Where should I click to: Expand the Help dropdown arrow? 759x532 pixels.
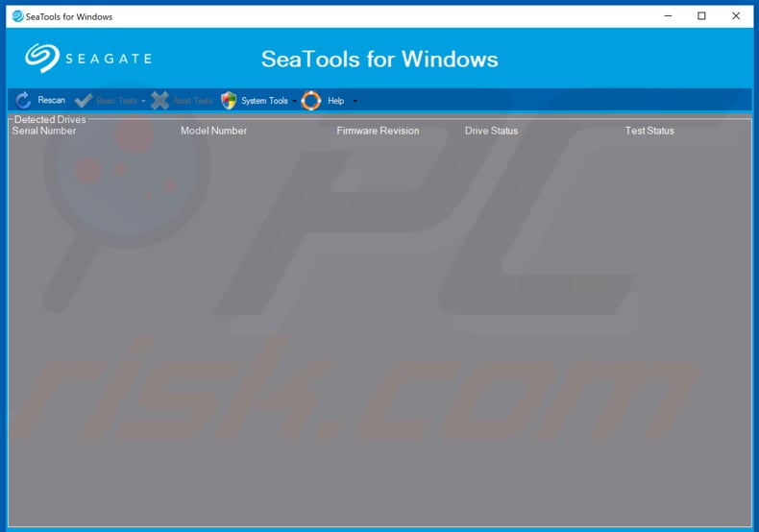(355, 101)
